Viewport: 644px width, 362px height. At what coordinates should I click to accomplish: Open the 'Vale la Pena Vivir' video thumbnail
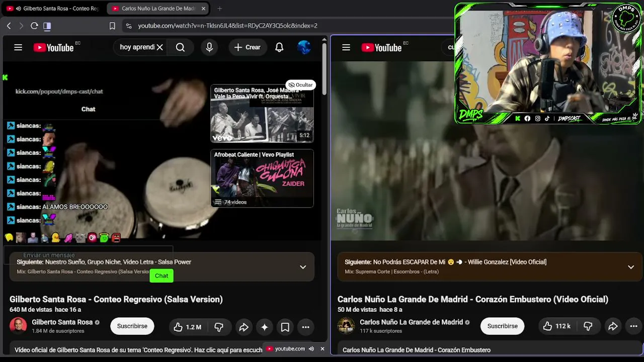(x=262, y=114)
